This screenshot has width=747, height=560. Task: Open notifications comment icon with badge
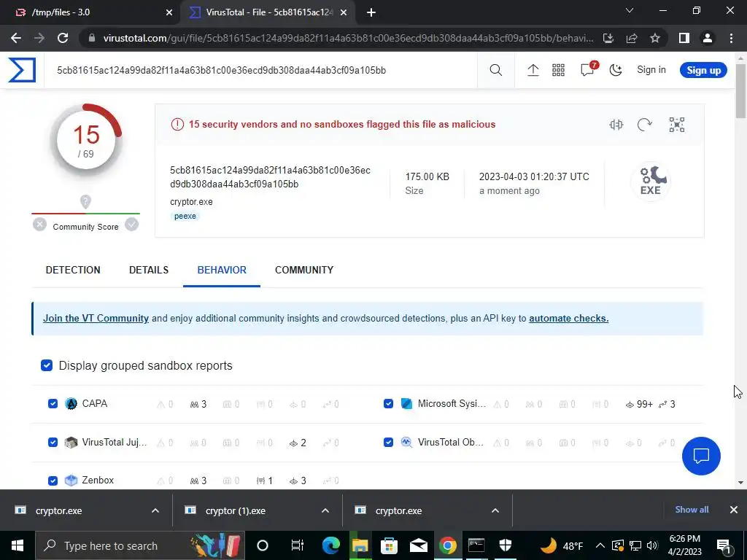(588, 69)
